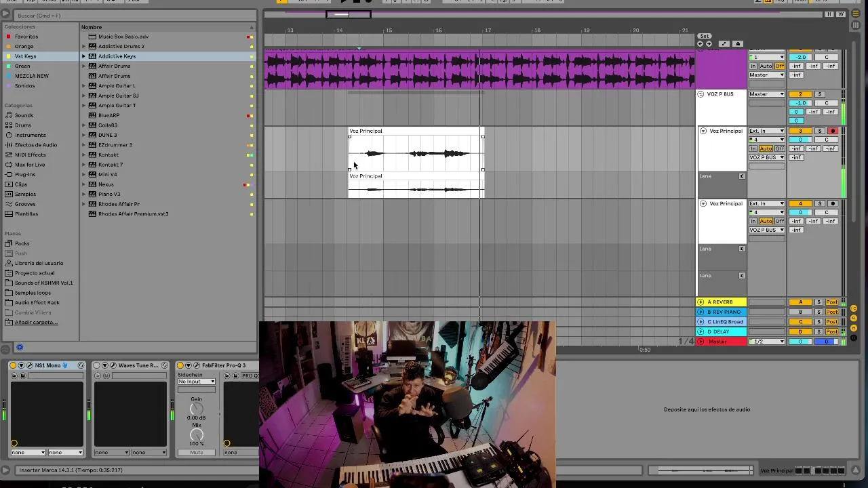This screenshot has height=488, width=868.
Task: Jump to the previous locator arrow
Action: click(701, 44)
